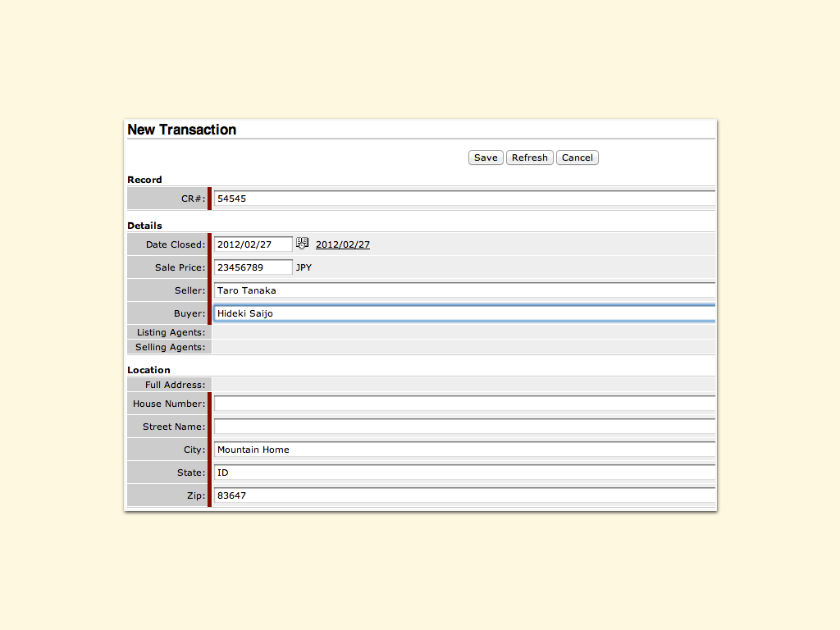The height and width of the screenshot is (630, 840).
Task: Click the Buyer field containing Hideki Saijo
Action: click(463, 313)
